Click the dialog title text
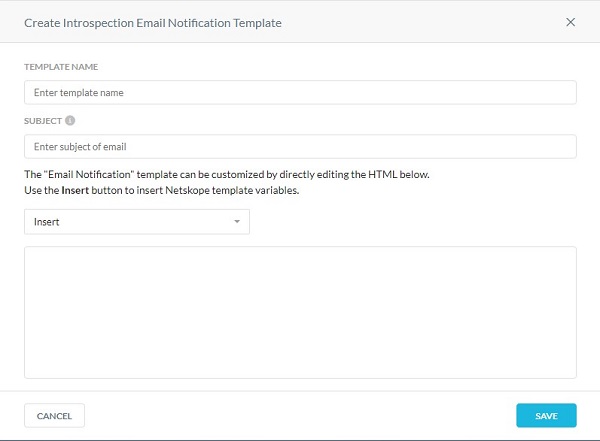This screenshot has width=600, height=441. point(153,23)
